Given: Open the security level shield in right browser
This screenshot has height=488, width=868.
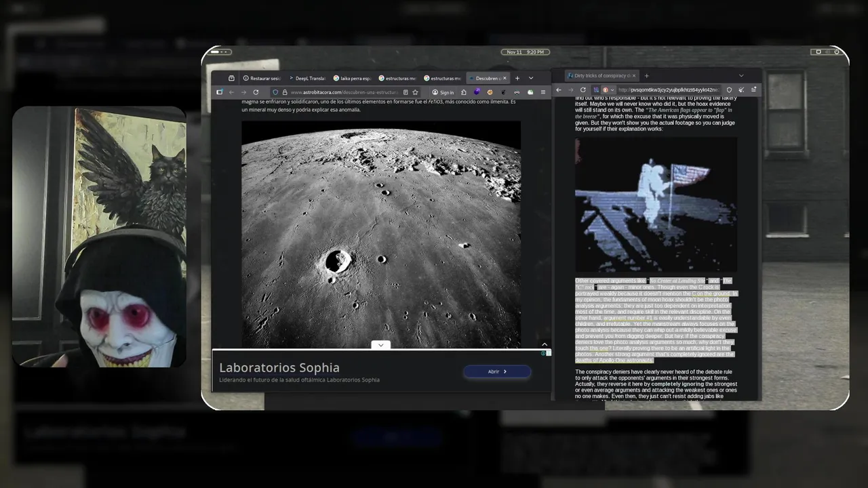Looking at the screenshot, I should 729,89.
